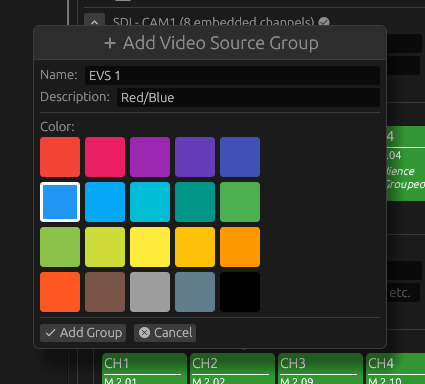The width and height of the screenshot is (425, 384).
Task: Pick the light green color swatch
Action: pos(60,247)
